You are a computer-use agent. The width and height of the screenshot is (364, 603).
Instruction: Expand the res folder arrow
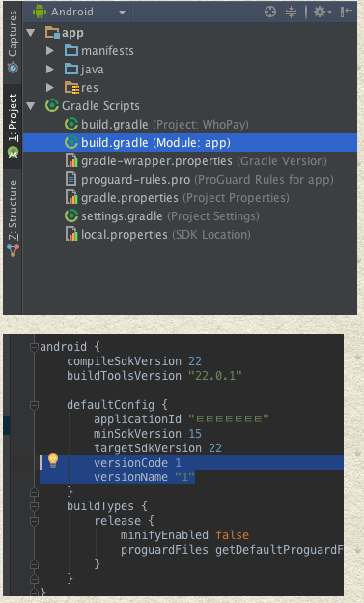[x=50, y=87]
